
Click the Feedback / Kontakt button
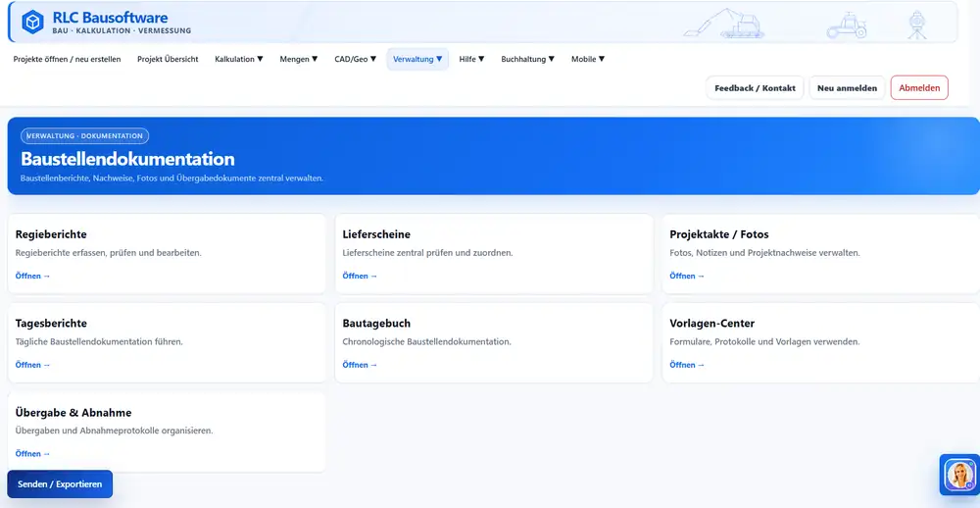pyautogui.click(x=755, y=88)
